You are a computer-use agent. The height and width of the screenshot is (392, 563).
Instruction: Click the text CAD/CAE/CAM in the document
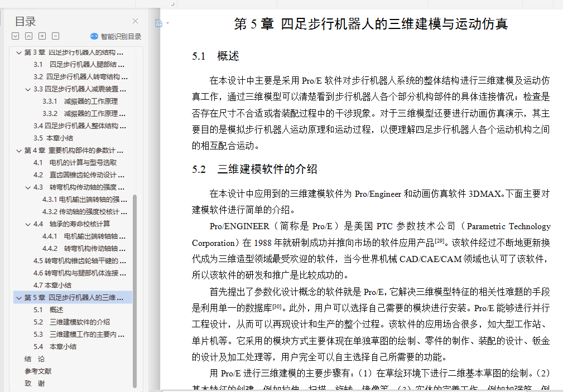(x=430, y=259)
